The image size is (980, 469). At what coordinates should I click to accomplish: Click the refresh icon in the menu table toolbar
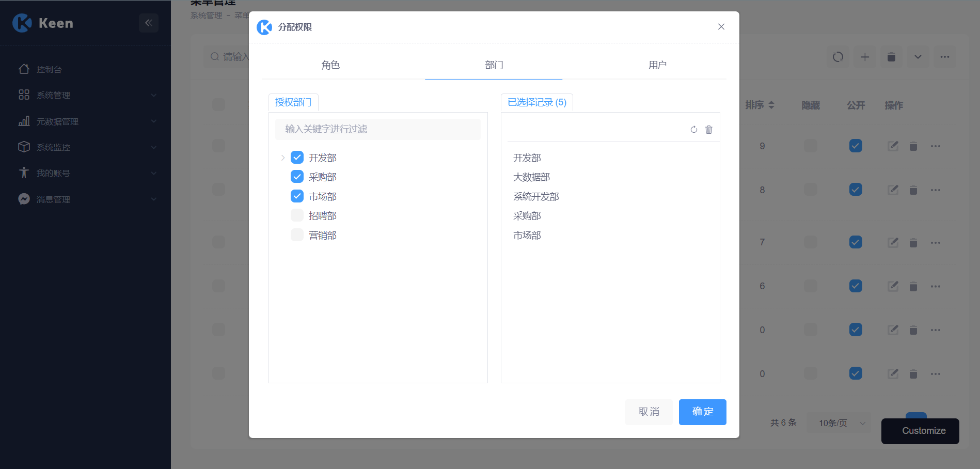pos(838,57)
